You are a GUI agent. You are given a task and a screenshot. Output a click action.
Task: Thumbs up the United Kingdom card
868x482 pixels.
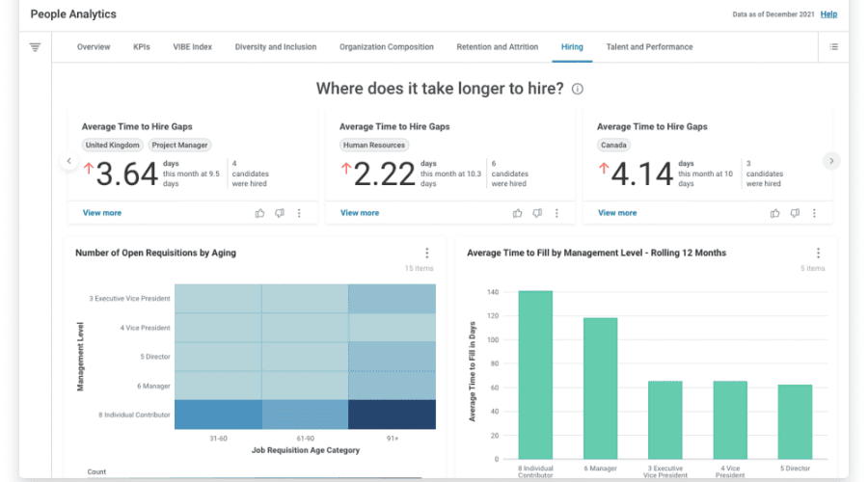(x=259, y=213)
